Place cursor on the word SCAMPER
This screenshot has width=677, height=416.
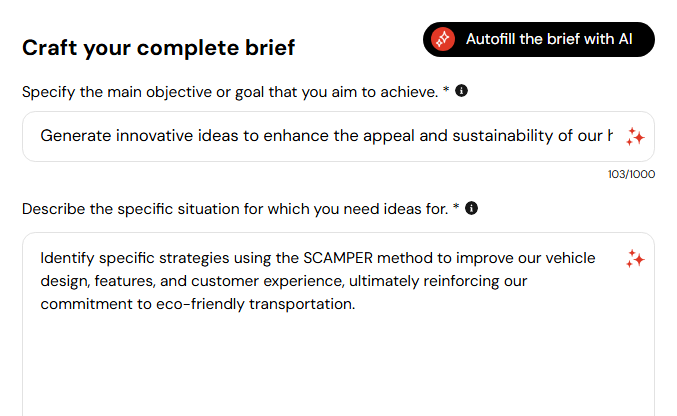(x=338, y=258)
